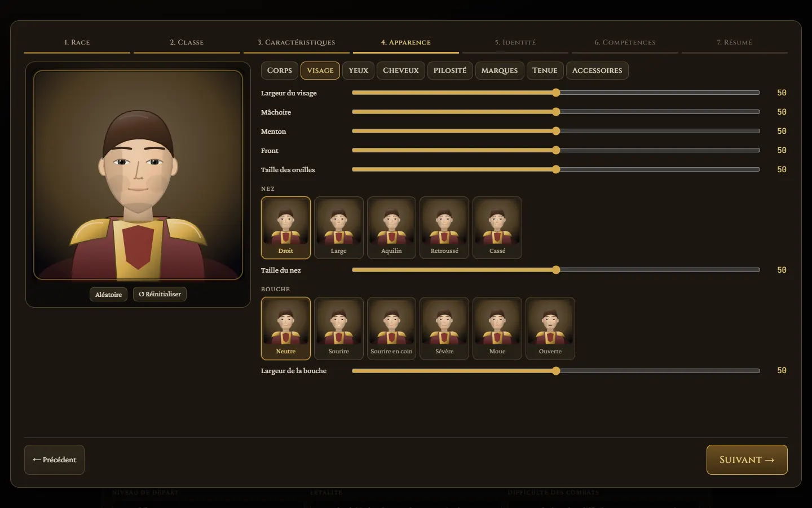Screen dimensions: 812x508
Task: Set the Largeur de la bouche slider
Action: point(556,370)
